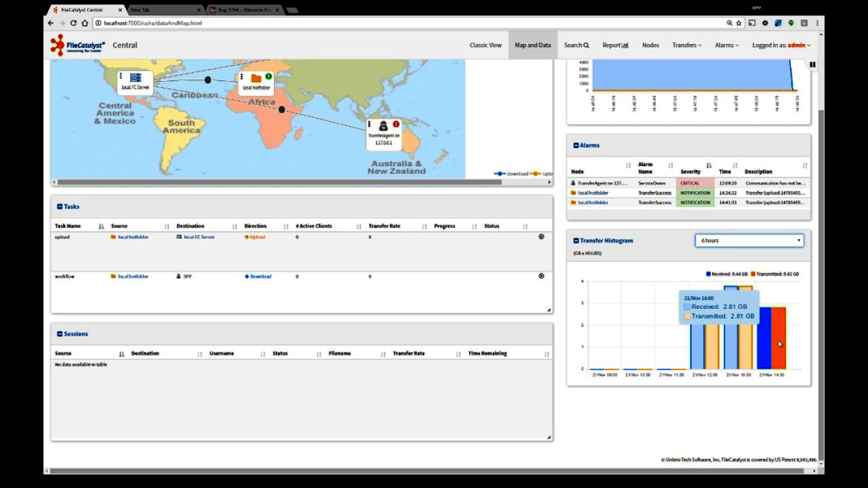Go to browser home page
Viewport: 868px width, 488px height.
click(85, 23)
